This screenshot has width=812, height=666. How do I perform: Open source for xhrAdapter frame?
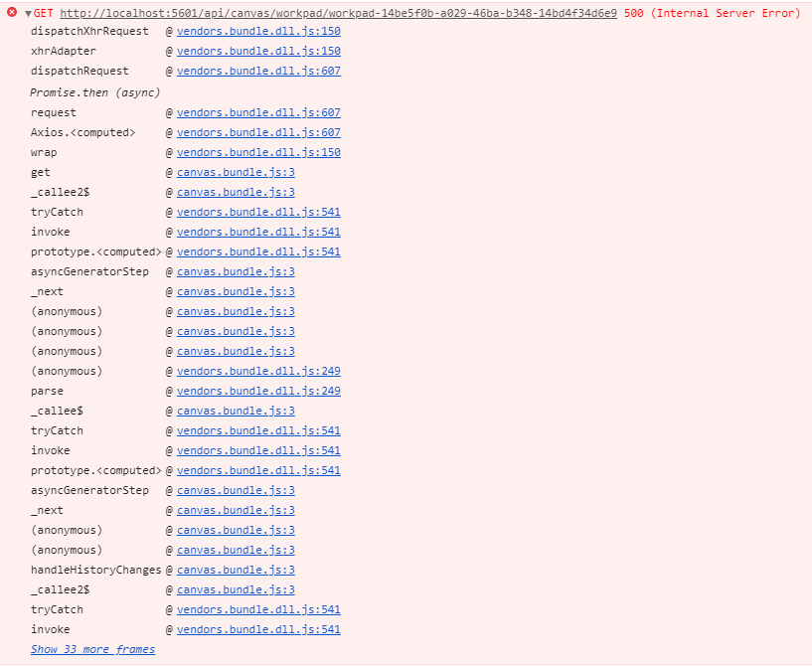point(259,51)
